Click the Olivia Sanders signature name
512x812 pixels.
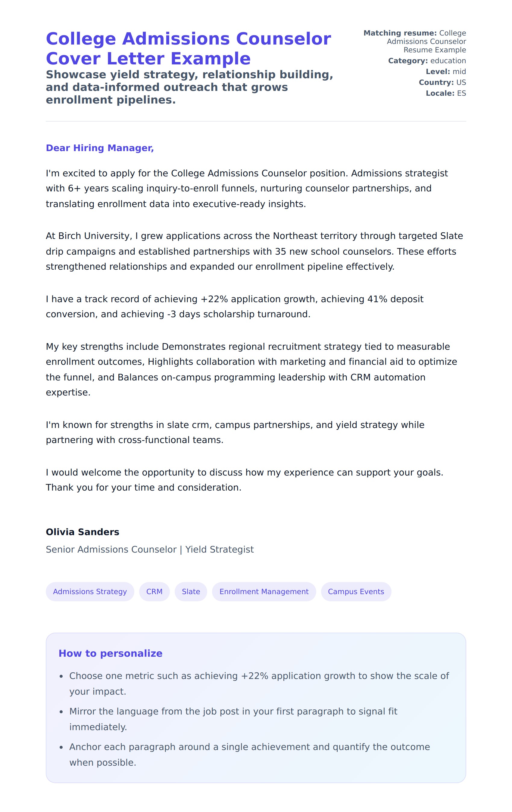pos(83,532)
